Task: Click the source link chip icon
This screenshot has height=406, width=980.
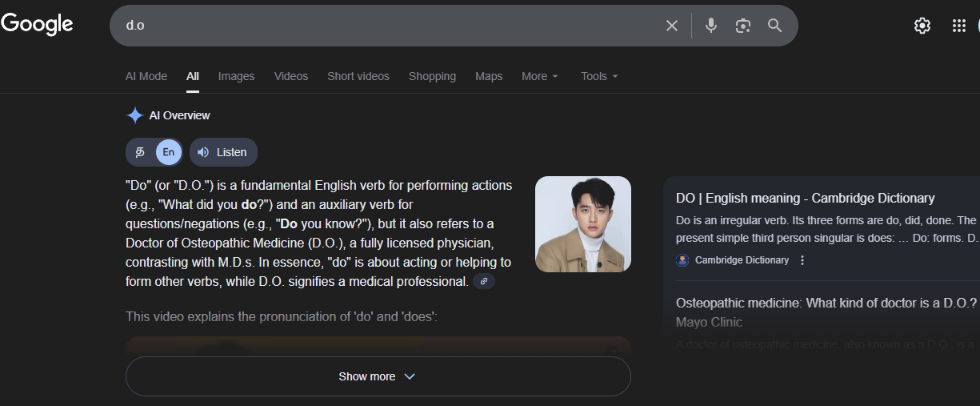Action: [x=484, y=281]
